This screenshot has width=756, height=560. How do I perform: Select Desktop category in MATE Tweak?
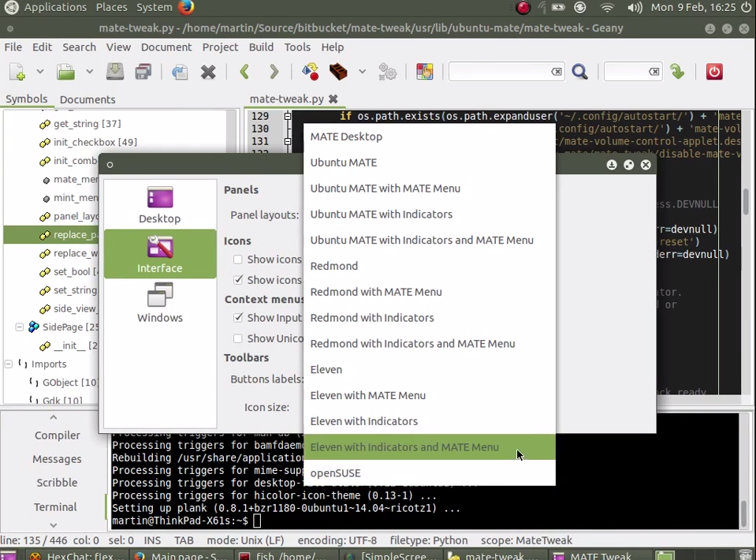click(159, 204)
